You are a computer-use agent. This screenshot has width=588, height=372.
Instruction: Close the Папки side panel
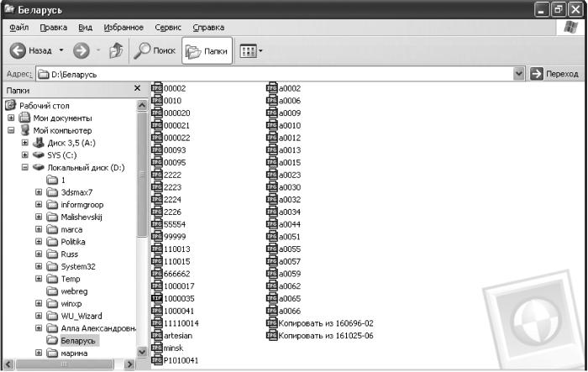[137, 88]
